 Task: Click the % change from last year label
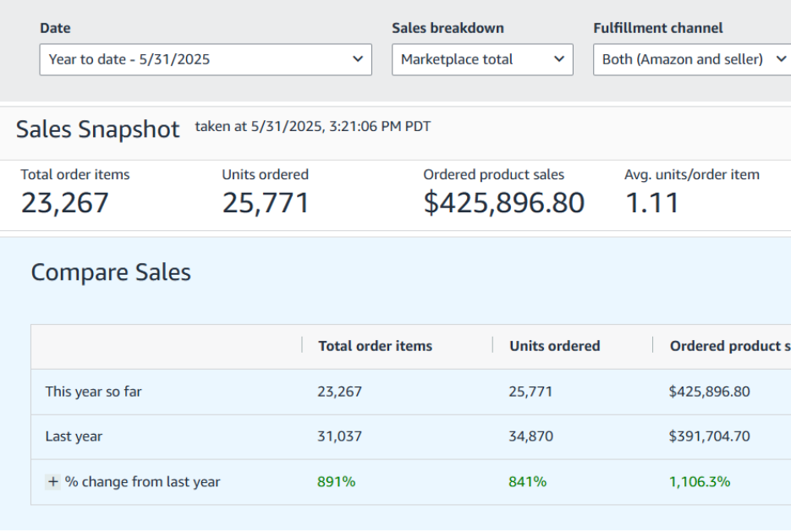tap(142, 482)
